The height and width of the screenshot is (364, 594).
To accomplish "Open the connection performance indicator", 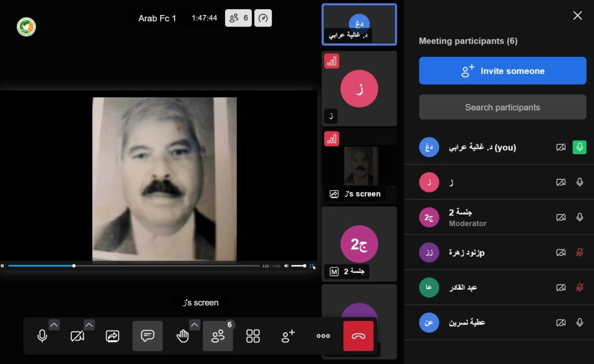I will click(x=263, y=18).
